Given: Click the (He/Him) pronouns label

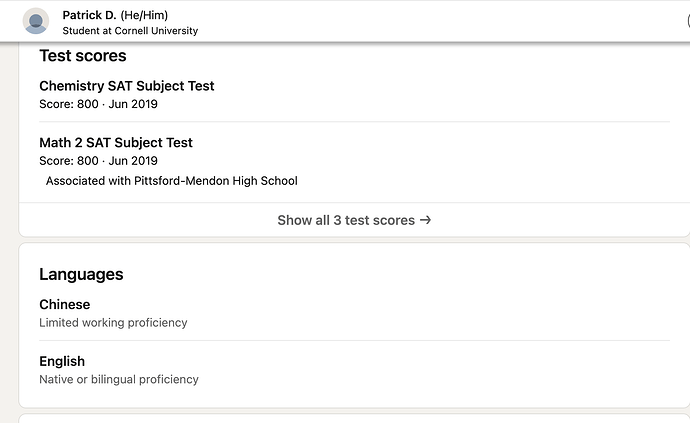Looking at the screenshot, I should [146, 15].
